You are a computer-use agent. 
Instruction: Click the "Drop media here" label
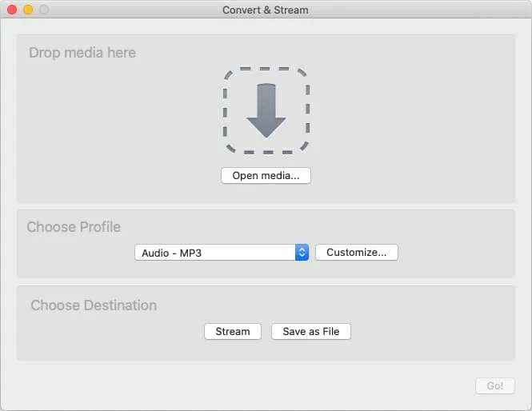coord(82,53)
